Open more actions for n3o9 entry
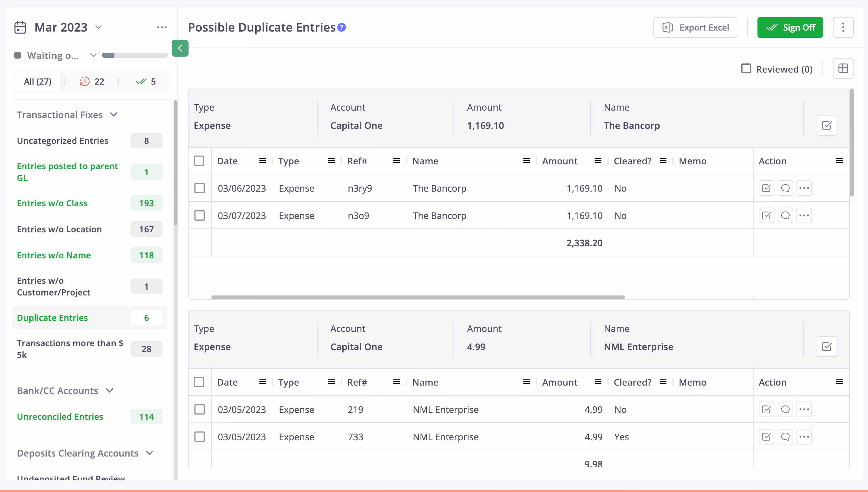Image resolution: width=868 pixels, height=492 pixels. (x=804, y=216)
